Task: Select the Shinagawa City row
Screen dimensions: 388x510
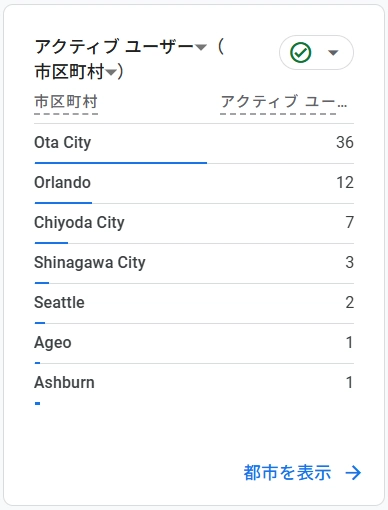Action: point(194,264)
